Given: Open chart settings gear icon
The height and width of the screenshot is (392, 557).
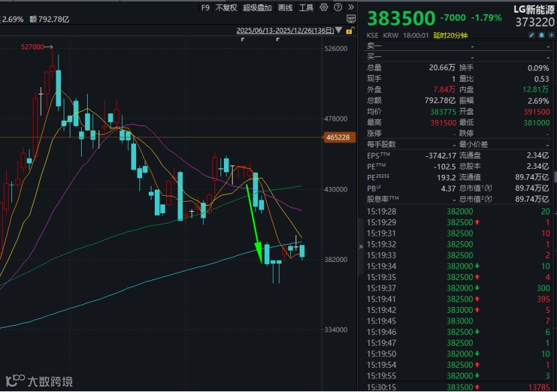Looking at the screenshot, I should pyautogui.click(x=324, y=7).
